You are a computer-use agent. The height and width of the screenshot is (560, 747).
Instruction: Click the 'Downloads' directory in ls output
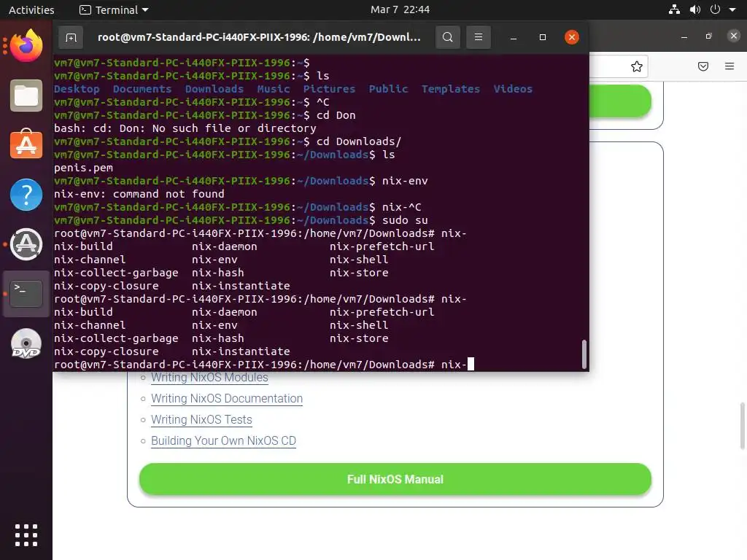click(x=214, y=89)
